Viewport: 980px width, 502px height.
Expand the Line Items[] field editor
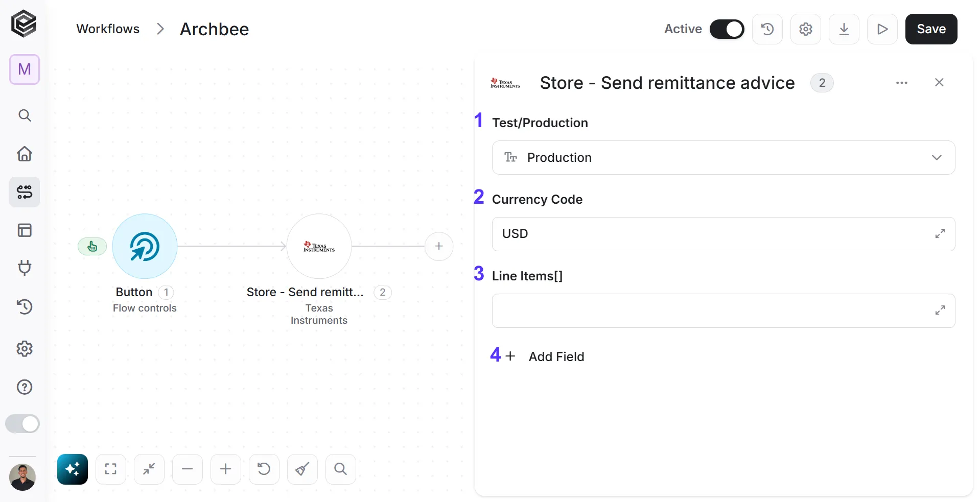[940, 310]
